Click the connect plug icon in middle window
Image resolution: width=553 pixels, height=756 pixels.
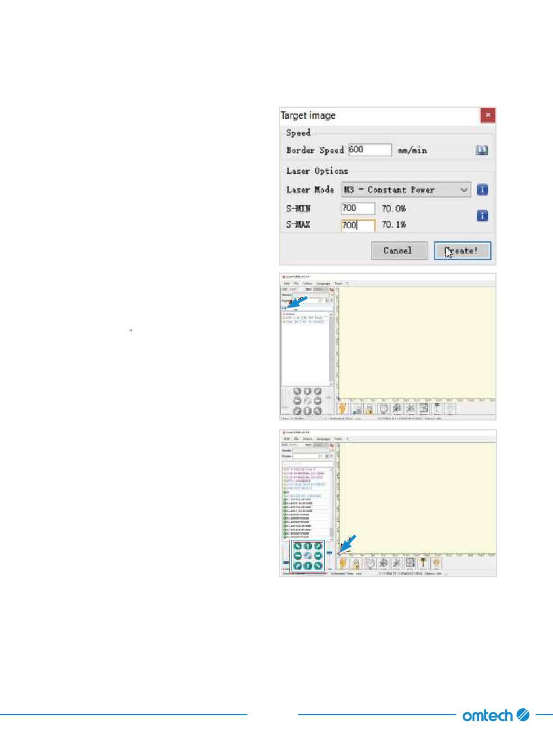[x=332, y=289]
